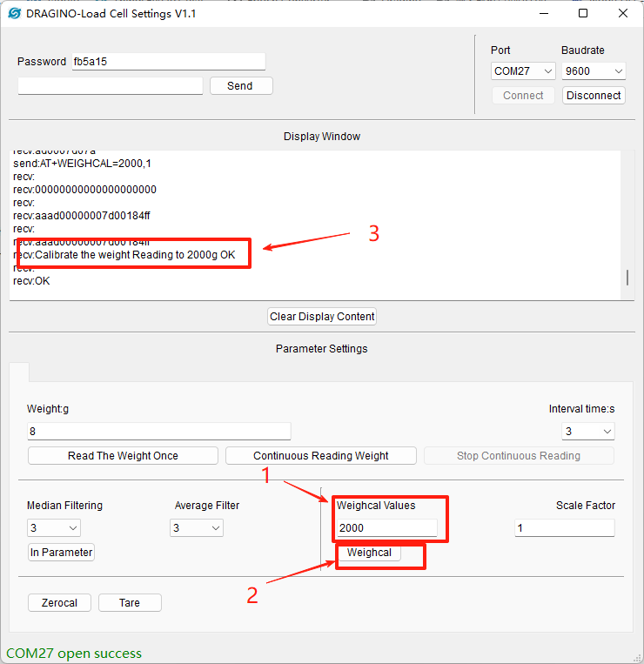The height and width of the screenshot is (664, 644).
Task: Click the Password input field
Action: click(169, 62)
